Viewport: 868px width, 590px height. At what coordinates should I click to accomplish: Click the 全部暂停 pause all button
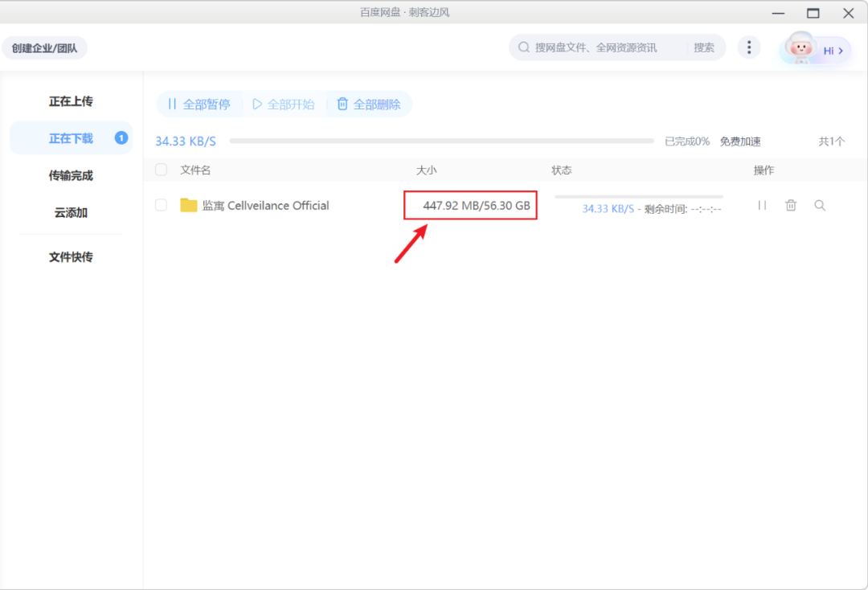click(199, 104)
